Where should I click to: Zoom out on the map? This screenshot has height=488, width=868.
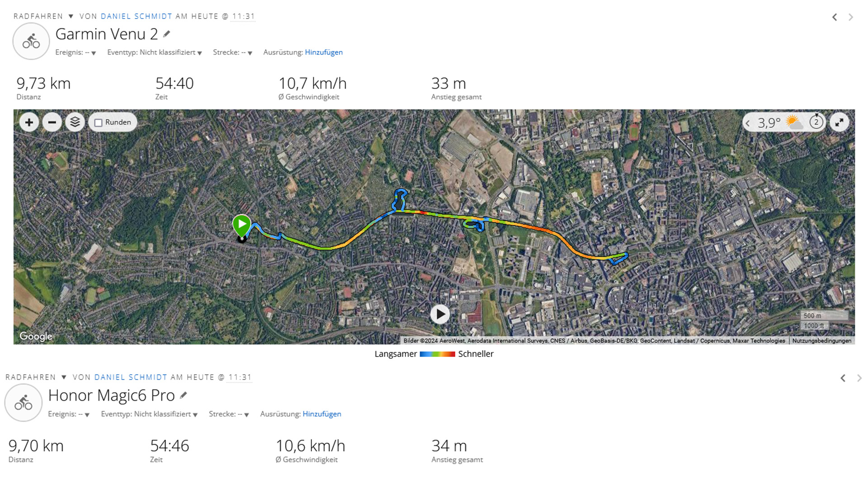tap(52, 122)
